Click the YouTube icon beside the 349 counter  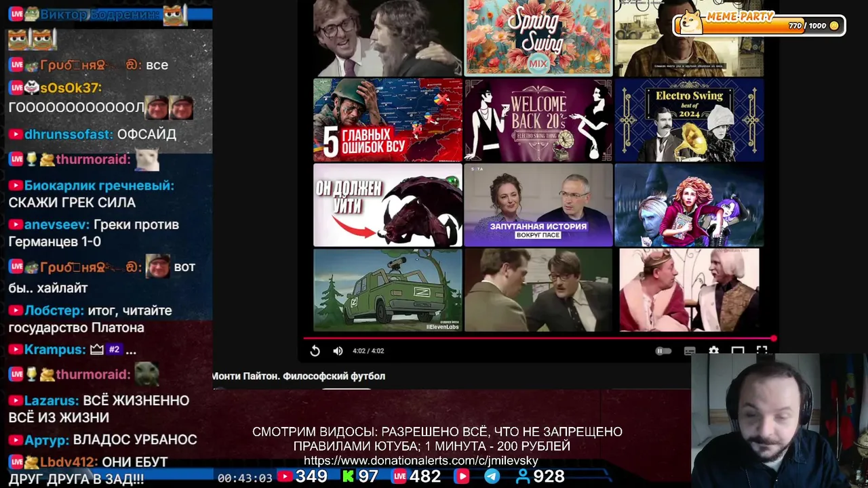tap(285, 476)
